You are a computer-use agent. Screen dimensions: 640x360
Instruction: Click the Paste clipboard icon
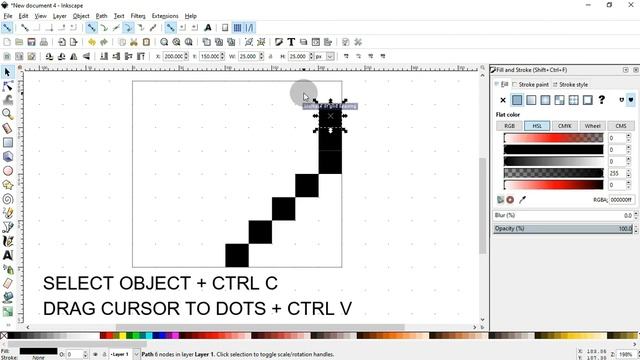(146, 42)
